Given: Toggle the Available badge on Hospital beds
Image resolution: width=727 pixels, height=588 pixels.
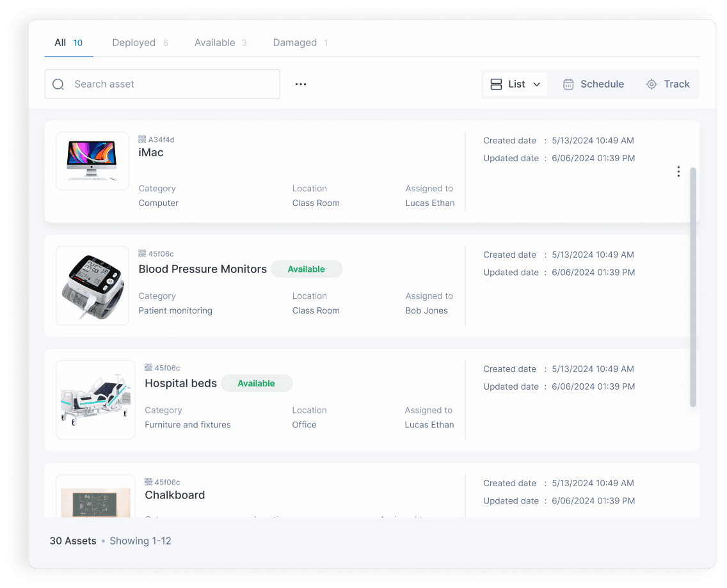Looking at the screenshot, I should pos(257,383).
